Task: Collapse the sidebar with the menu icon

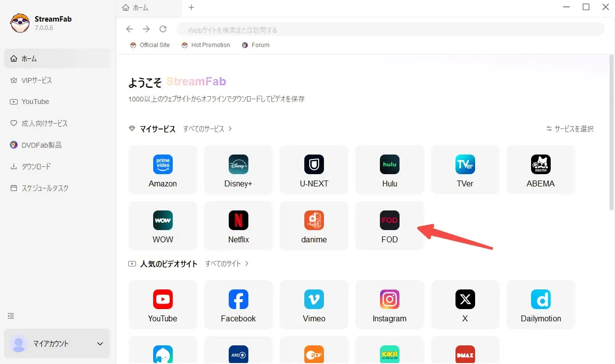Action: point(11,316)
